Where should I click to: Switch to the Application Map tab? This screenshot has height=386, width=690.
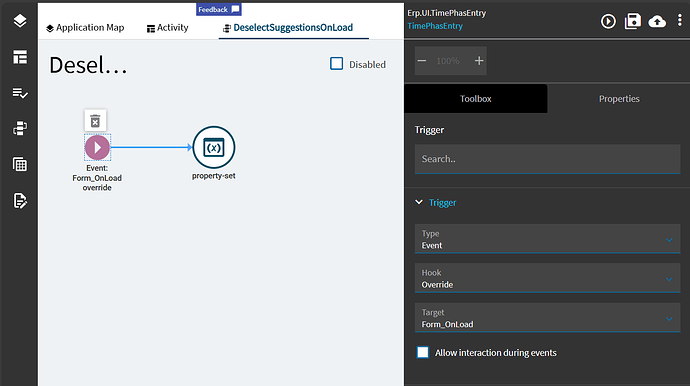(85, 28)
